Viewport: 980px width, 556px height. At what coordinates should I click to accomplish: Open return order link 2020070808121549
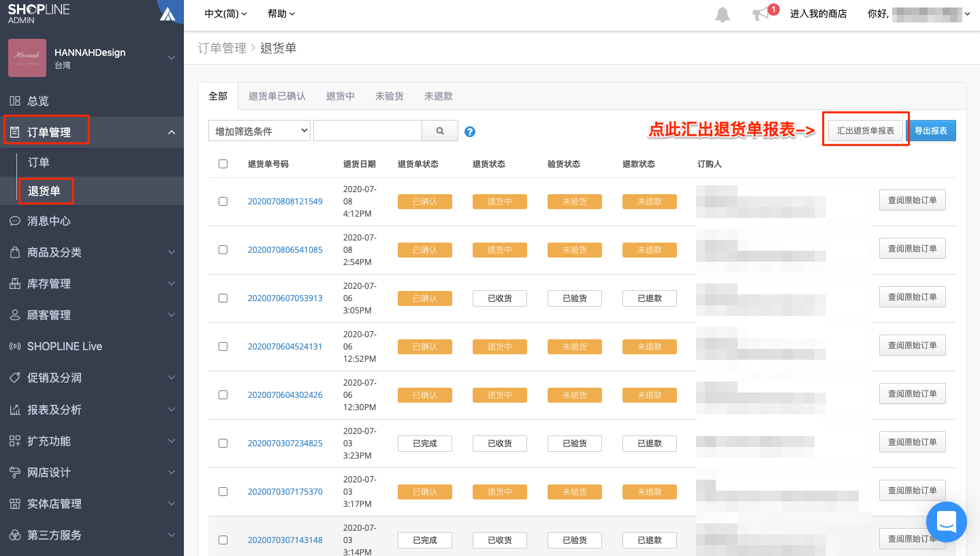click(285, 202)
